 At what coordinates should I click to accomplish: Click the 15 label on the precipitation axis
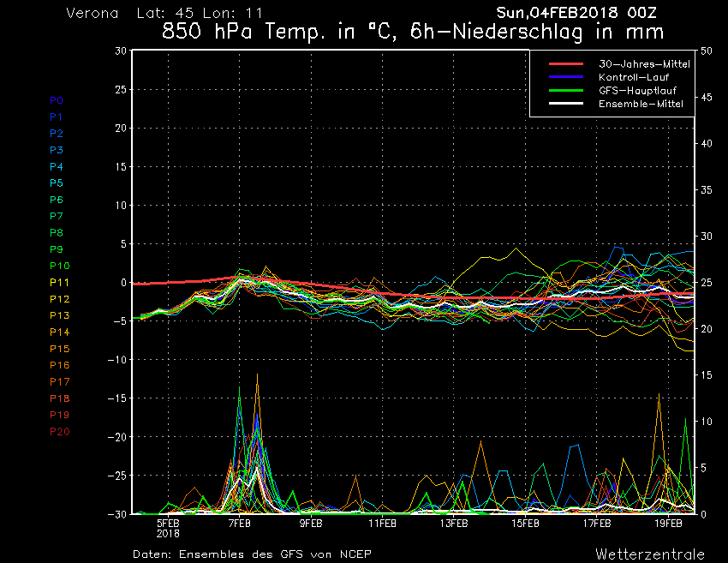tap(707, 374)
